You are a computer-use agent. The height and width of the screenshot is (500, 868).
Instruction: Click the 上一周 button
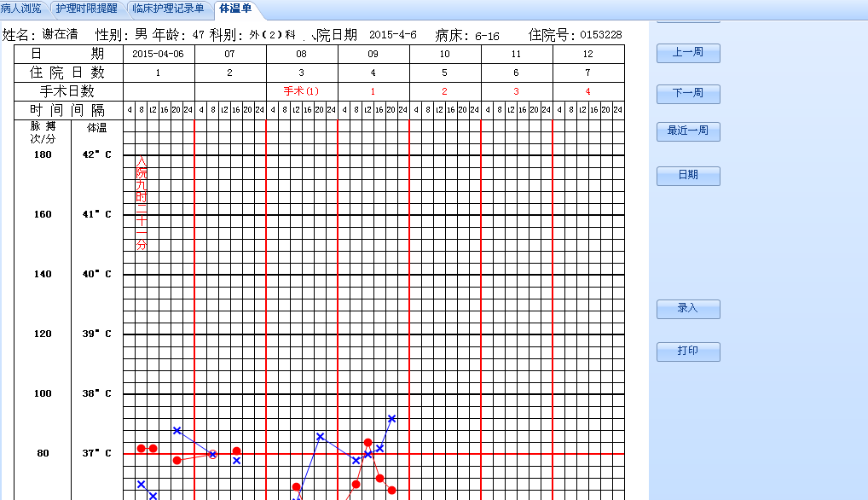(688, 53)
